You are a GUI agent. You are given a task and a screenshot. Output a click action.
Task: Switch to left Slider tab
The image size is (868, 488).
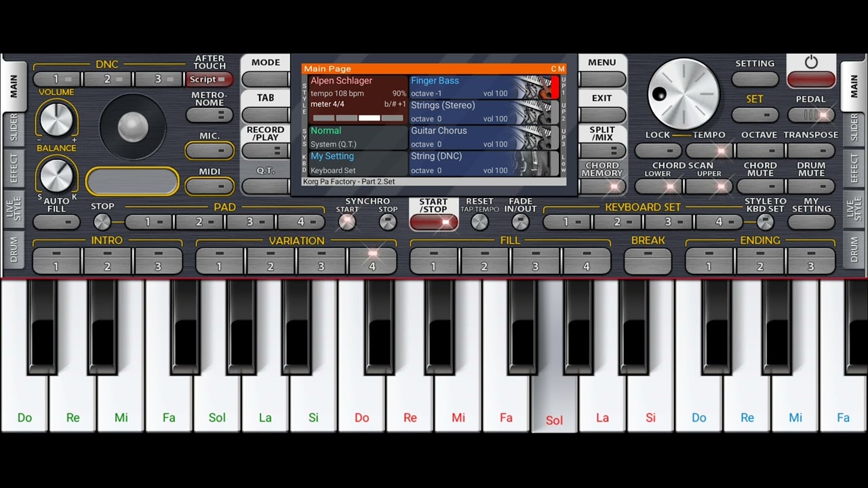(14, 129)
